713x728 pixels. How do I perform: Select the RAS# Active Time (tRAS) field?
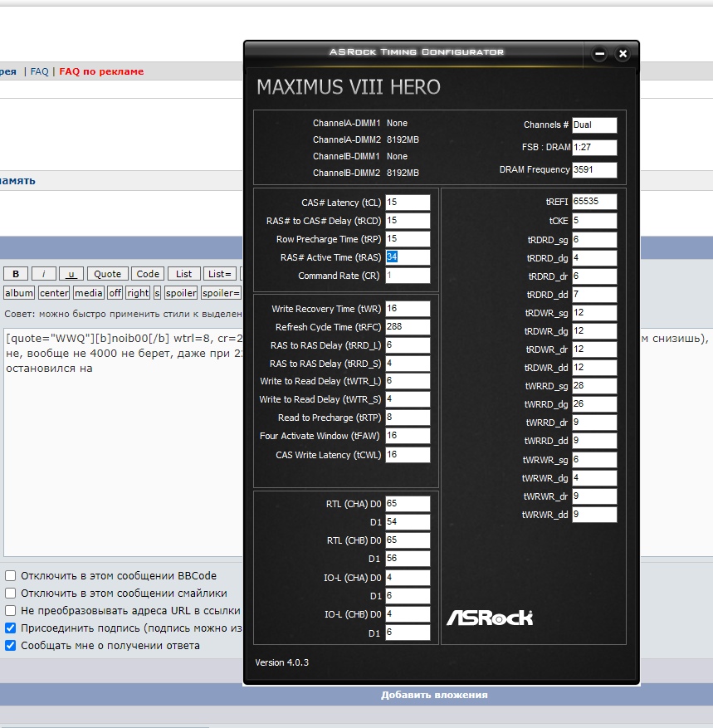point(408,257)
